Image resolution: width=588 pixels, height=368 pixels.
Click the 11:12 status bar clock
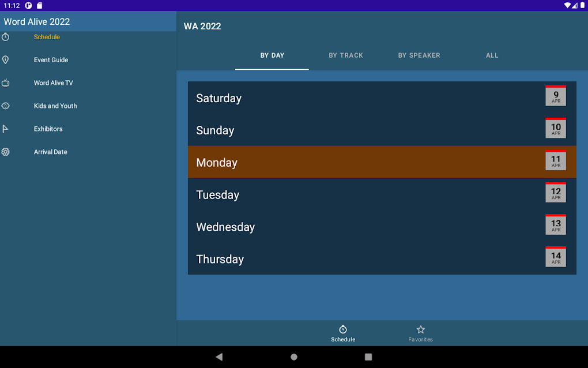pyautogui.click(x=12, y=6)
